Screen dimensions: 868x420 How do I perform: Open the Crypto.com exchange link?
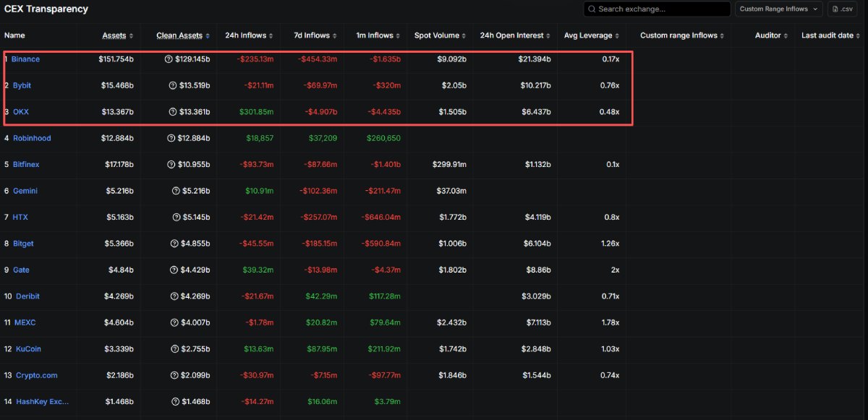pos(37,375)
